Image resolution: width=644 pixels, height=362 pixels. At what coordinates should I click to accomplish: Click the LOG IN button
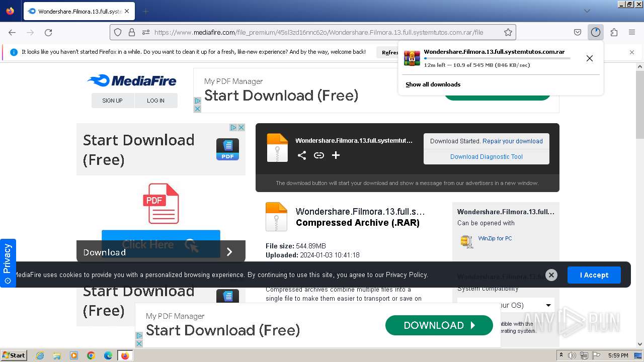[156, 101]
